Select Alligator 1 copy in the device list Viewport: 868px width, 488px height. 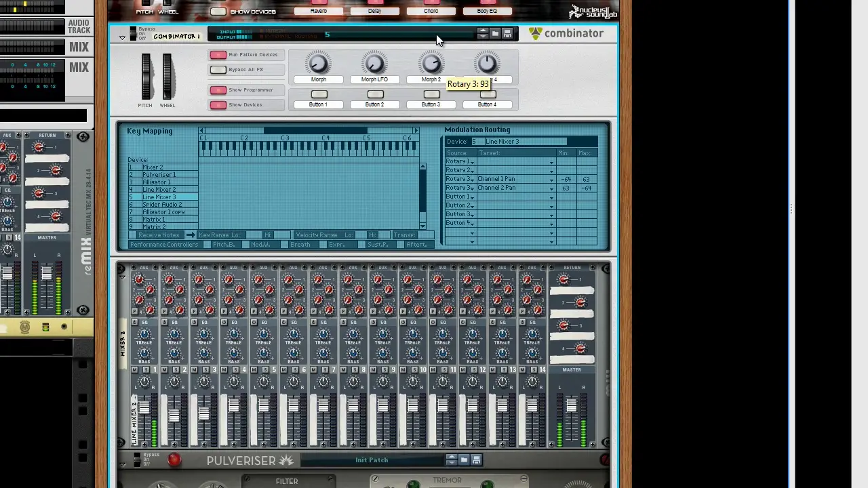point(163,212)
